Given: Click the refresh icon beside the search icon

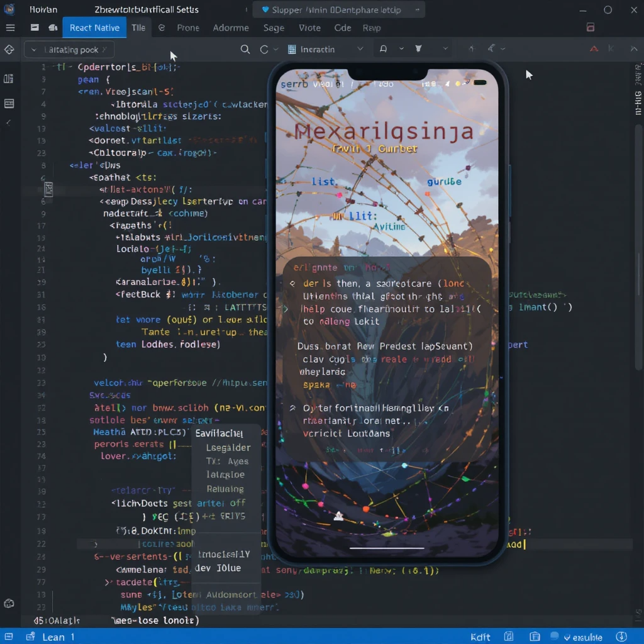Looking at the screenshot, I should [264, 49].
